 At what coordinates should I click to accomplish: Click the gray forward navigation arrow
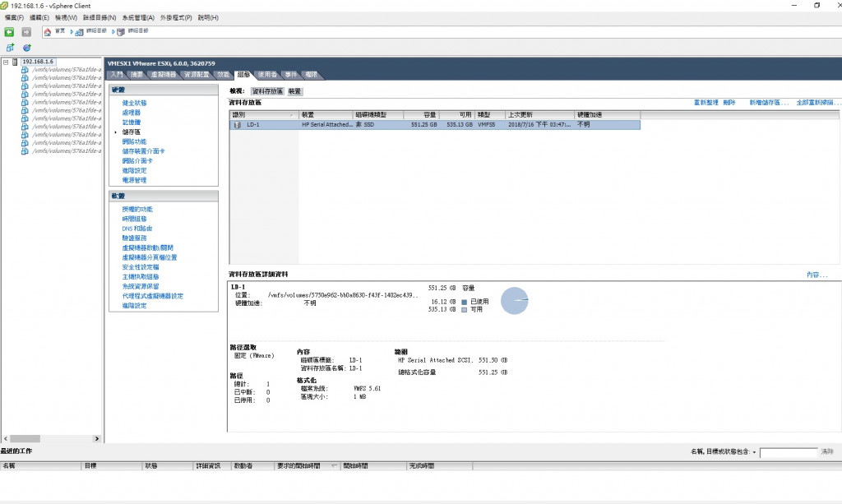(x=25, y=32)
